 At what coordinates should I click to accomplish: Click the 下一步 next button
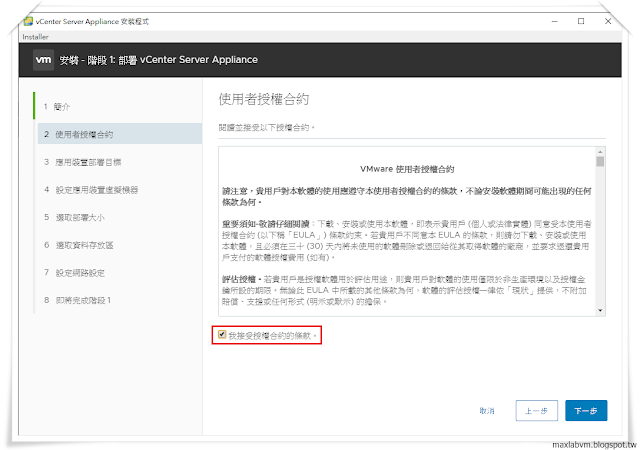pos(586,410)
